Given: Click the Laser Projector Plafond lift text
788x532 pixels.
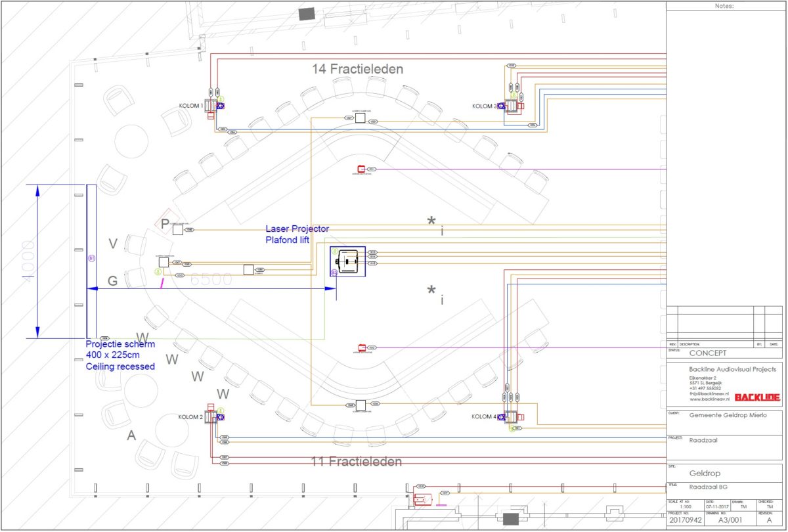Looking at the screenshot, I should [297, 234].
